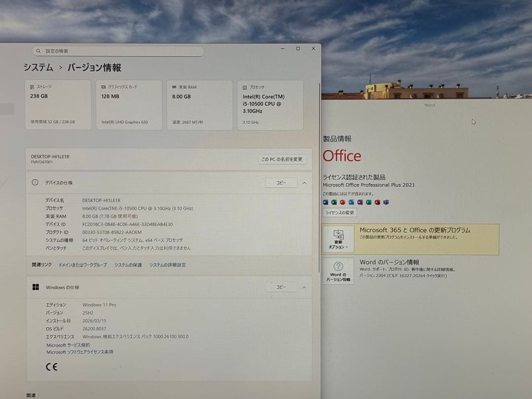Click the graphics card icon on グラフィックス カード card
This screenshot has width=532, height=399.
(x=103, y=87)
